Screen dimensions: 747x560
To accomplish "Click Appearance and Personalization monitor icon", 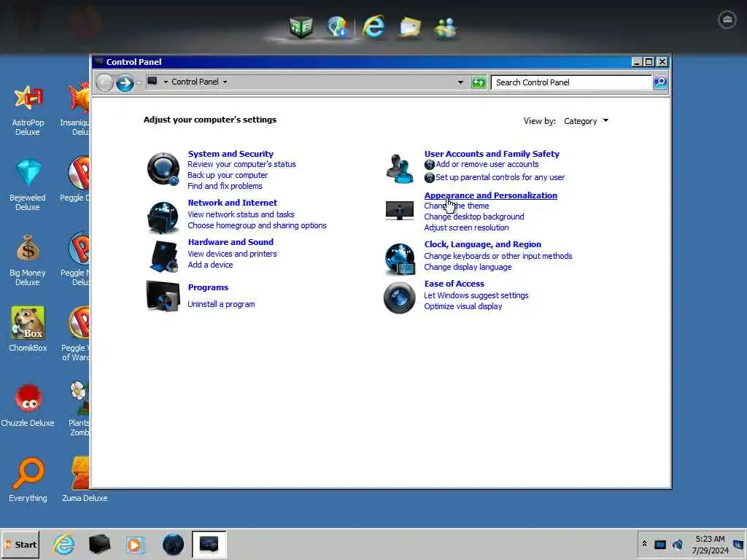I will (399, 211).
